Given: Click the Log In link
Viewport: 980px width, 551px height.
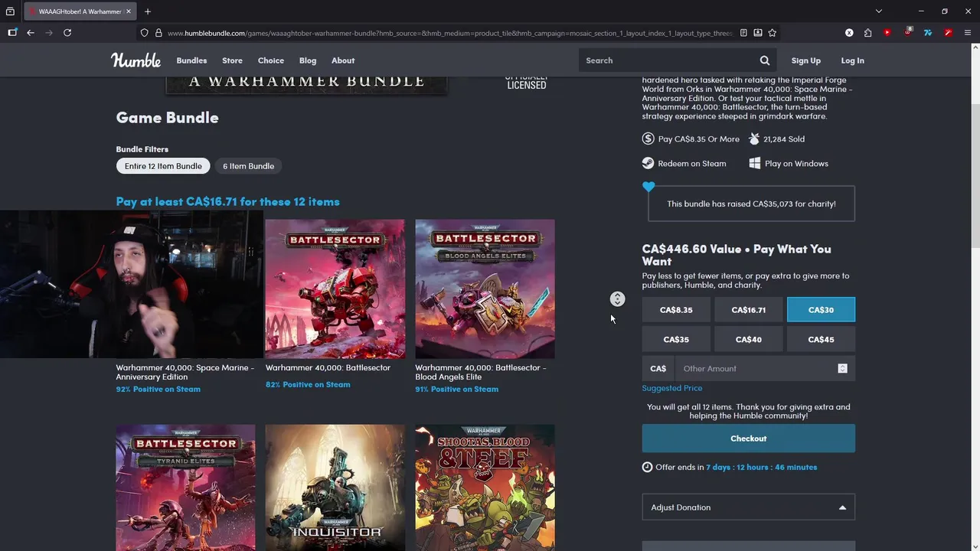Looking at the screenshot, I should (x=852, y=60).
